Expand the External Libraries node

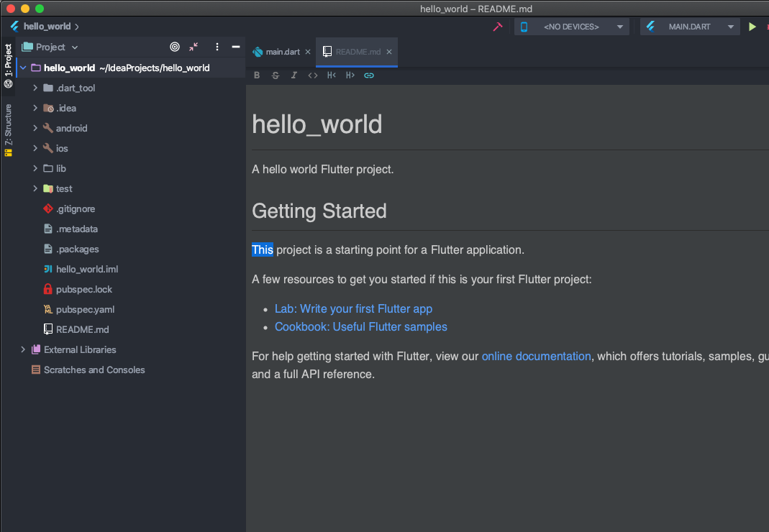[x=23, y=349]
